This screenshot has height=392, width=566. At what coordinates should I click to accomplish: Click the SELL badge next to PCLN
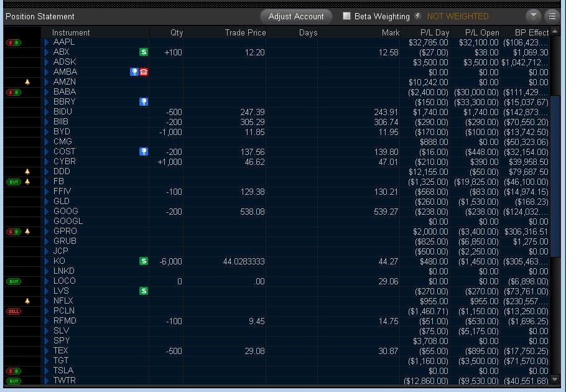click(x=14, y=312)
